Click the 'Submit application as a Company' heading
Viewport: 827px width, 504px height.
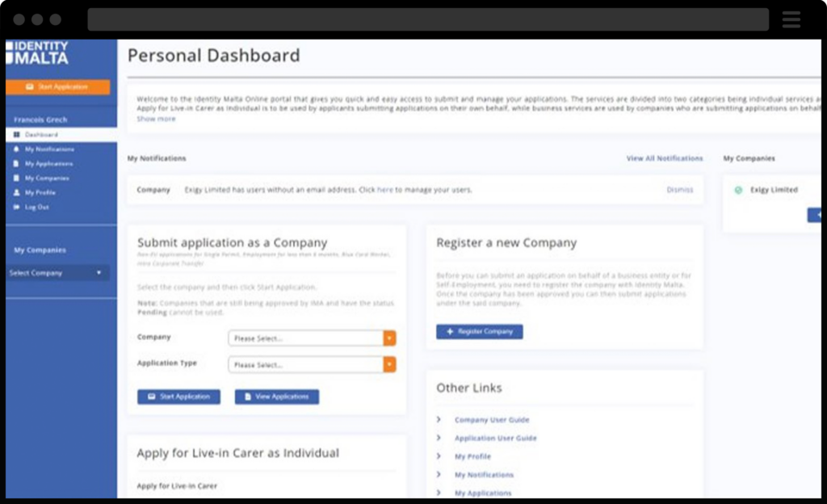233,242
